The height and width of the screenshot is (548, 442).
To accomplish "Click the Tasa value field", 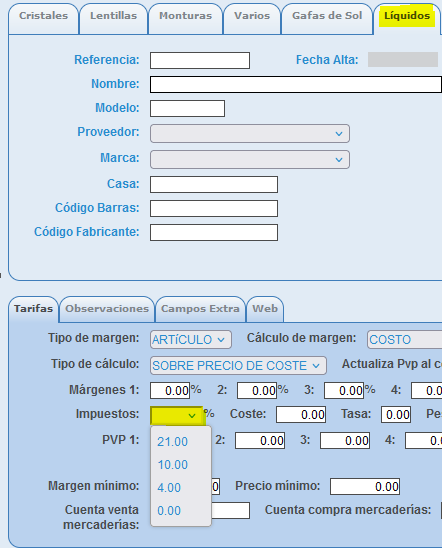I will click(x=396, y=414).
